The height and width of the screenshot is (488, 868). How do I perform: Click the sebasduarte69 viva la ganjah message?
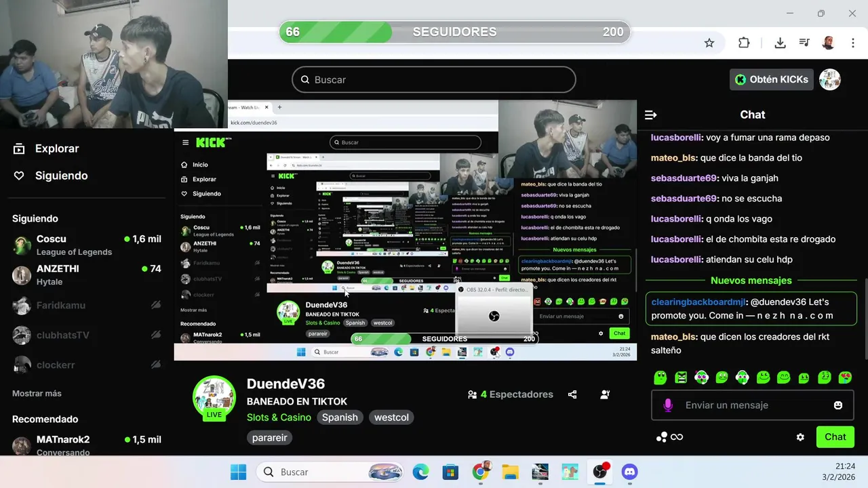(715, 178)
